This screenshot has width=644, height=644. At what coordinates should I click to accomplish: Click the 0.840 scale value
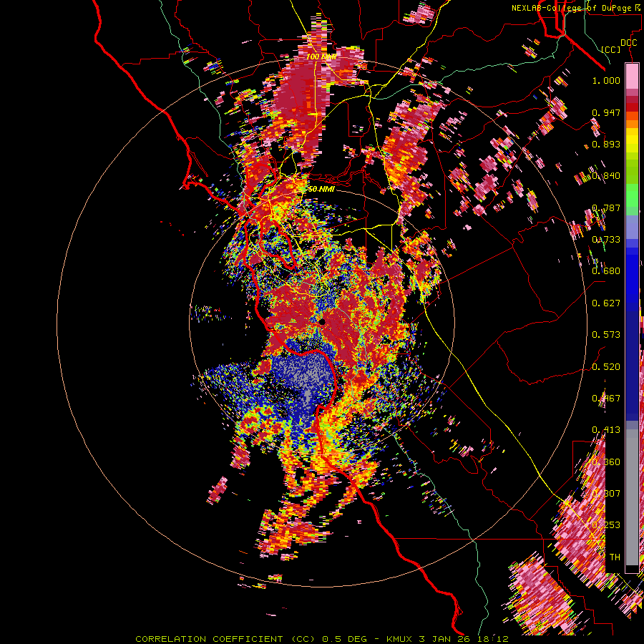[x=606, y=176]
